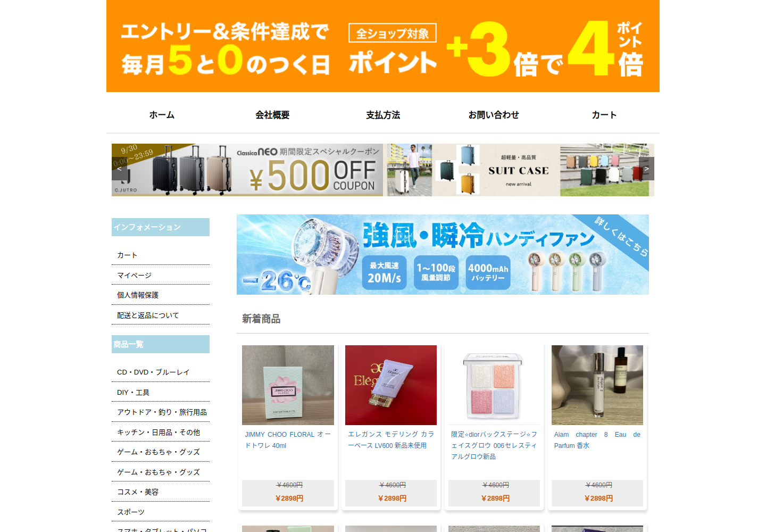The width and height of the screenshot is (766, 532).
Task: Open お問い合わせ in the navigation bar
Action: (494, 115)
